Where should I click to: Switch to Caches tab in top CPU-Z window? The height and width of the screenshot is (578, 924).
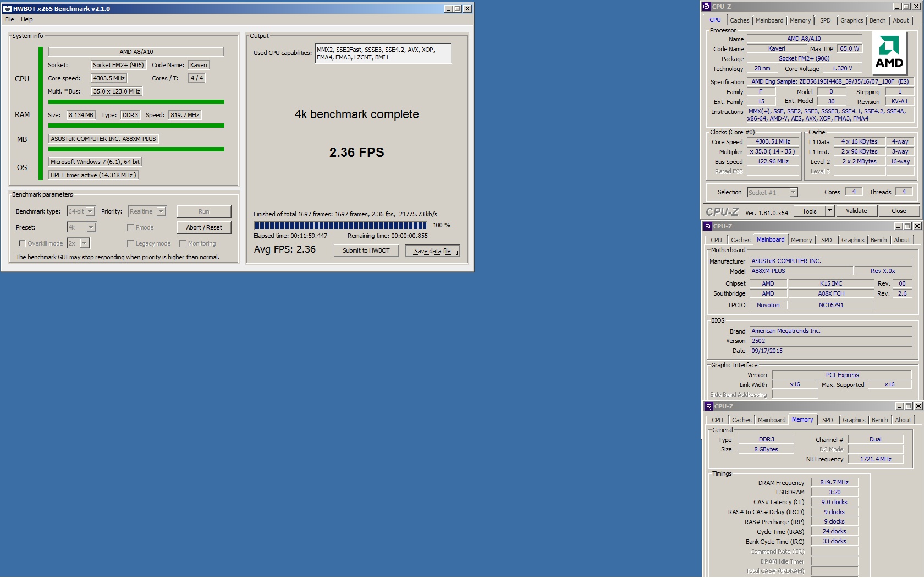[740, 20]
